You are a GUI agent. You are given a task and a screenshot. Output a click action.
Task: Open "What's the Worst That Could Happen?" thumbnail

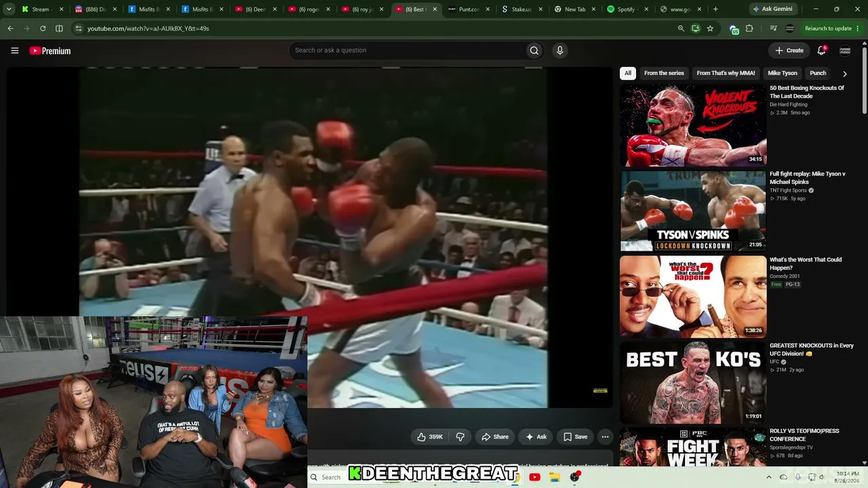click(693, 296)
